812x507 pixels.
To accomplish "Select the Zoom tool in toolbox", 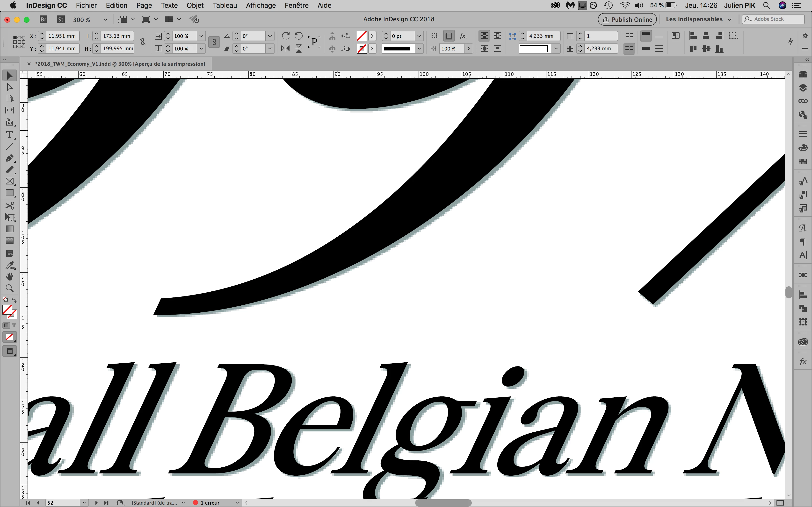I will 9,288.
